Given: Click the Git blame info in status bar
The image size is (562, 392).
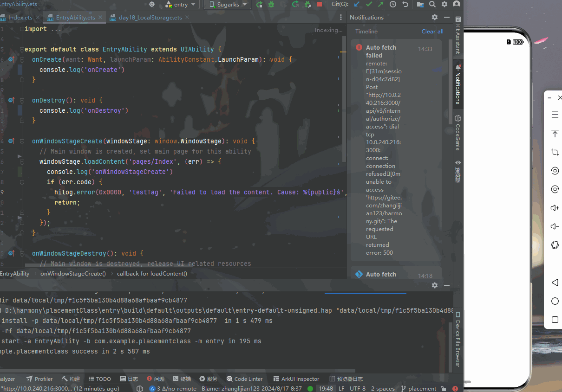Looking at the screenshot, I should 252,389.
